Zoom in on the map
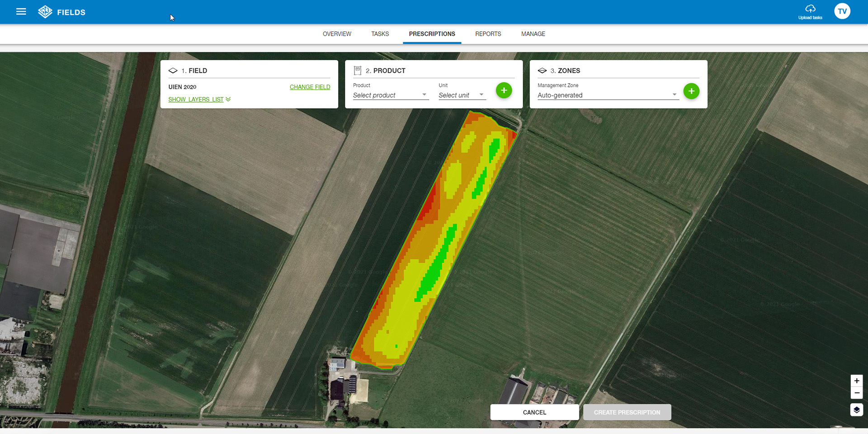 pos(856,381)
